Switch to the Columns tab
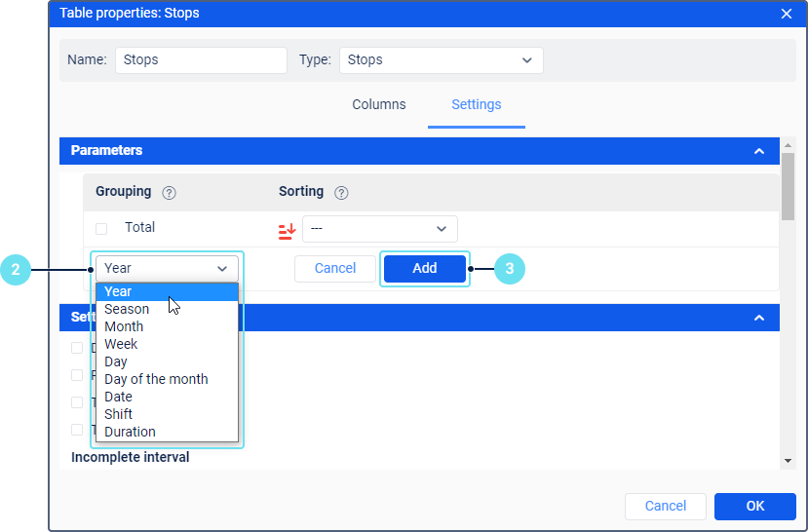Image resolution: width=808 pixels, height=532 pixels. pyautogui.click(x=379, y=104)
